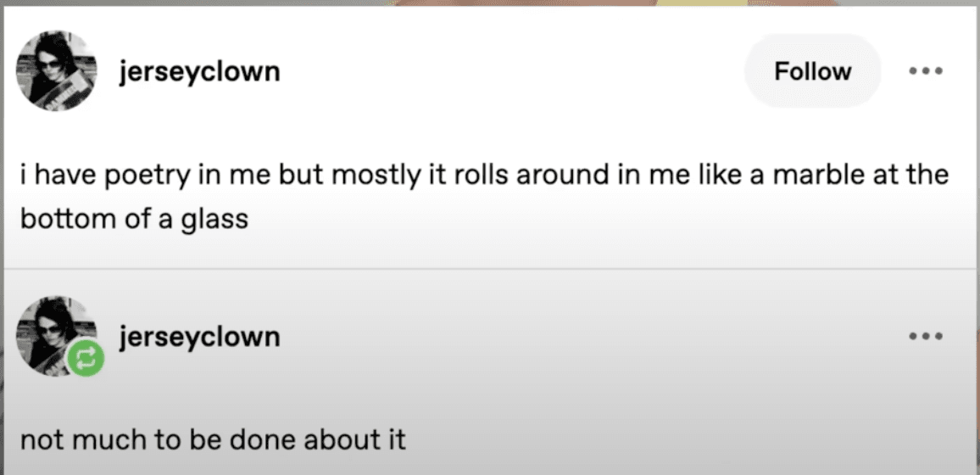Click jerseyclown's avatar on the original post
The width and height of the screenshot is (980, 475).
click(x=57, y=71)
